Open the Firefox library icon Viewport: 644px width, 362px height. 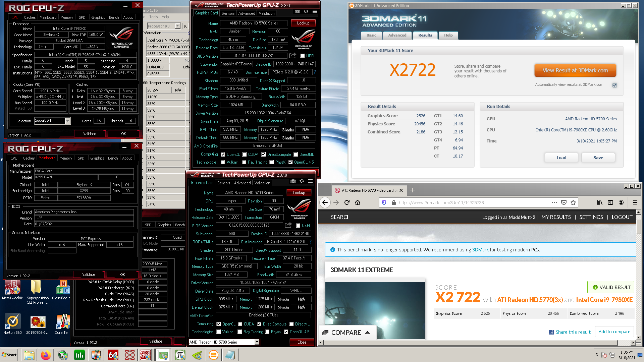(x=600, y=202)
